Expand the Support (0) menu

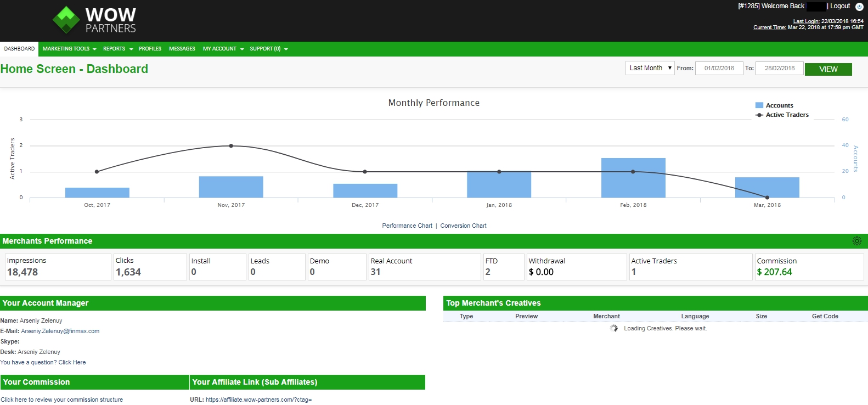[268, 49]
